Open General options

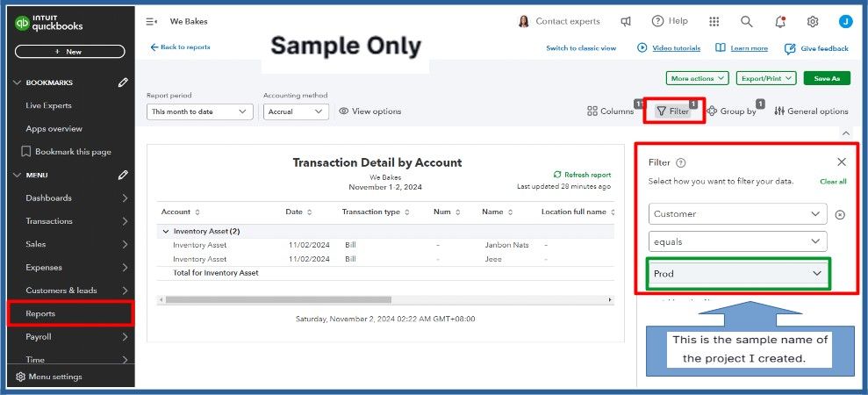811,111
